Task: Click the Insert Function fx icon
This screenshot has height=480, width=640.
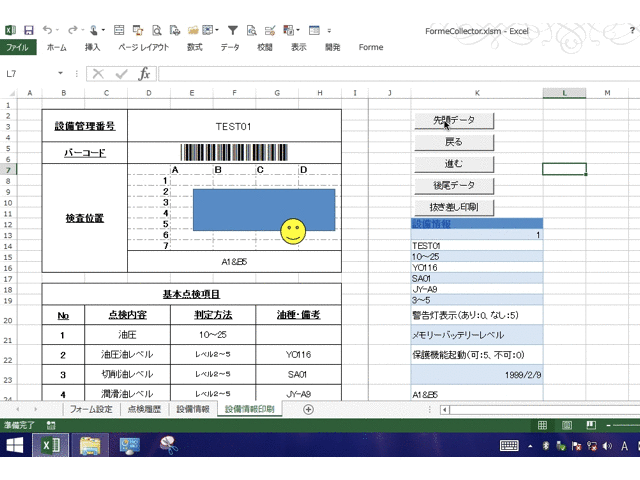Action: pos(144,74)
